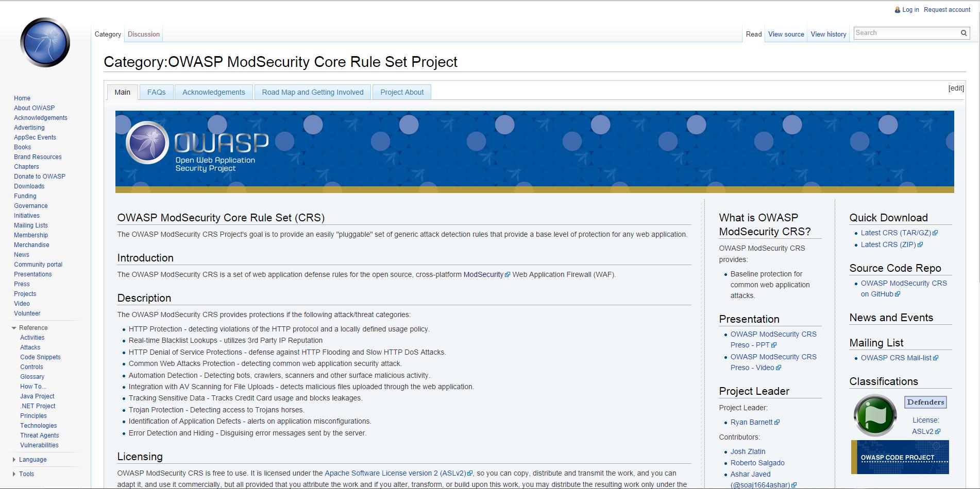Click the ModSecurity external link in Introduction
The image size is (980, 489).
(x=486, y=274)
